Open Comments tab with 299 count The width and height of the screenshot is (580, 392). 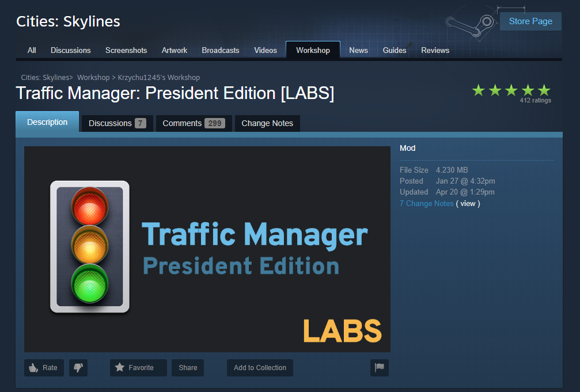coord(194,123)
